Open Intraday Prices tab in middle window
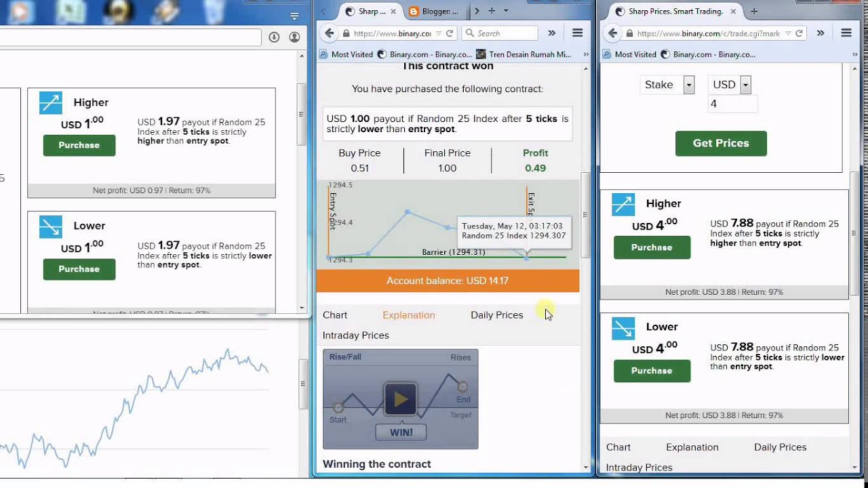 click(356, 335)
